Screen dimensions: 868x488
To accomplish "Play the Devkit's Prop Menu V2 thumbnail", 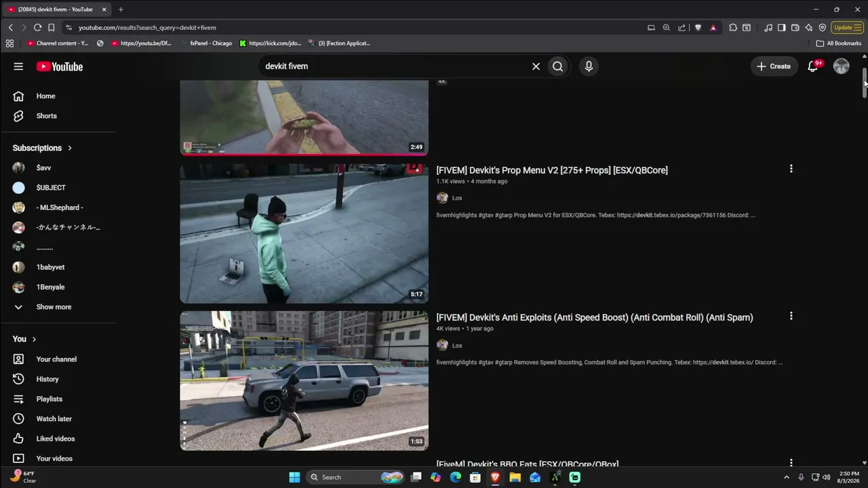I will pos(304,233).
